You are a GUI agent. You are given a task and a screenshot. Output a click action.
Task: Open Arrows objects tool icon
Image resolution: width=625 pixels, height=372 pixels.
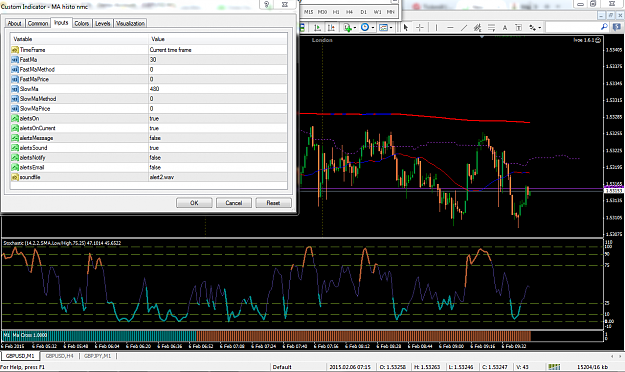click(533, 28)
